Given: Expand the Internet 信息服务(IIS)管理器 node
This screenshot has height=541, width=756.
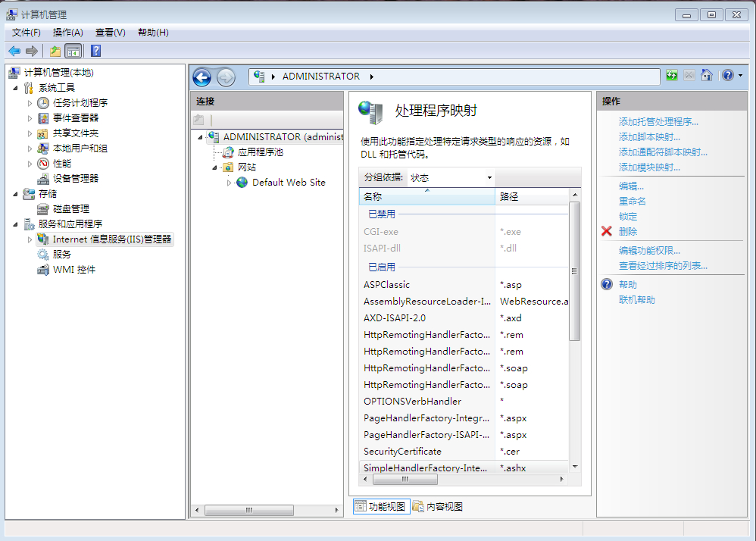Looking at the screenshot, I should click(30, 239).
